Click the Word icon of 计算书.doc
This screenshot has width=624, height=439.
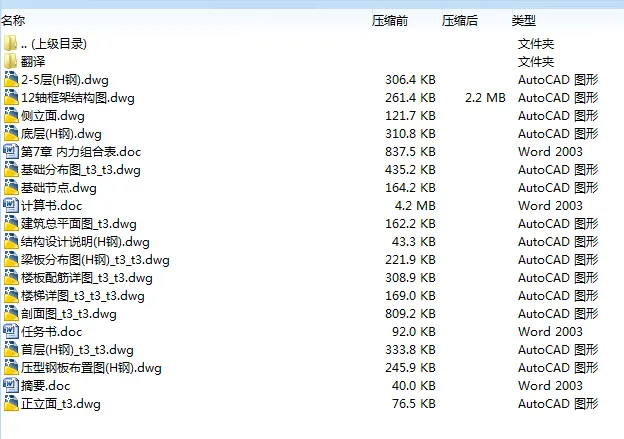(x=11, y=205)
